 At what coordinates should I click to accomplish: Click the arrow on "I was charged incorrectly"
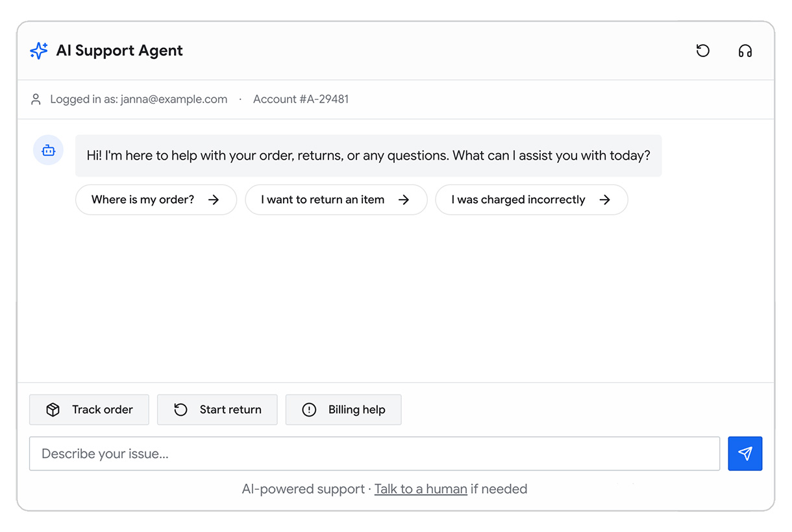click(605, 200)
